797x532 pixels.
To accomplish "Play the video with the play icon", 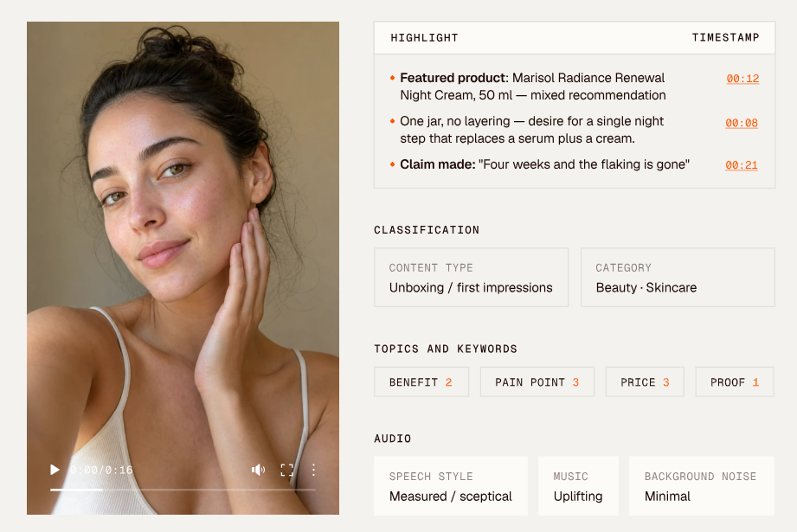I will coord(55,470).
